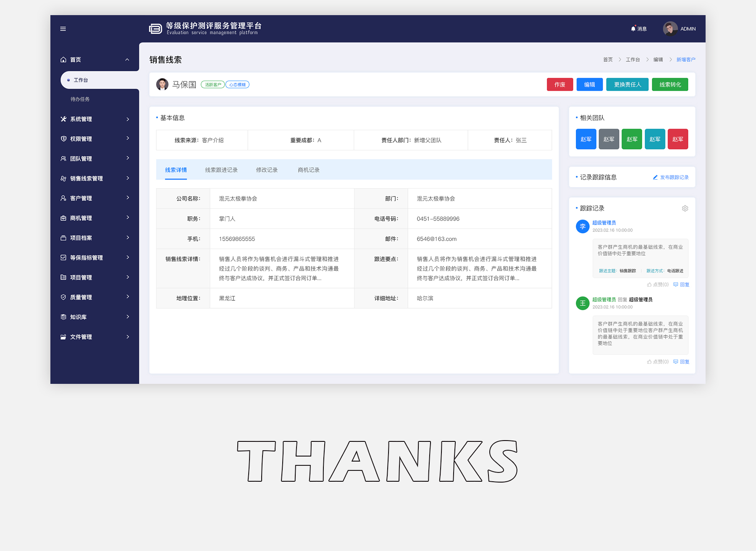Reply to the second tracking record
This screenshot has width=756, height=551.
click(x=681, y=362)
